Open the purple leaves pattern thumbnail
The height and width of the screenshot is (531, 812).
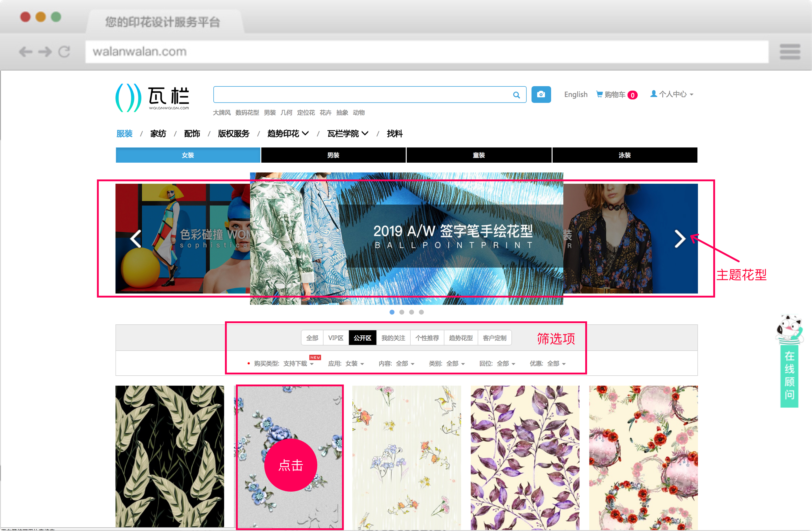pos(525,457)
